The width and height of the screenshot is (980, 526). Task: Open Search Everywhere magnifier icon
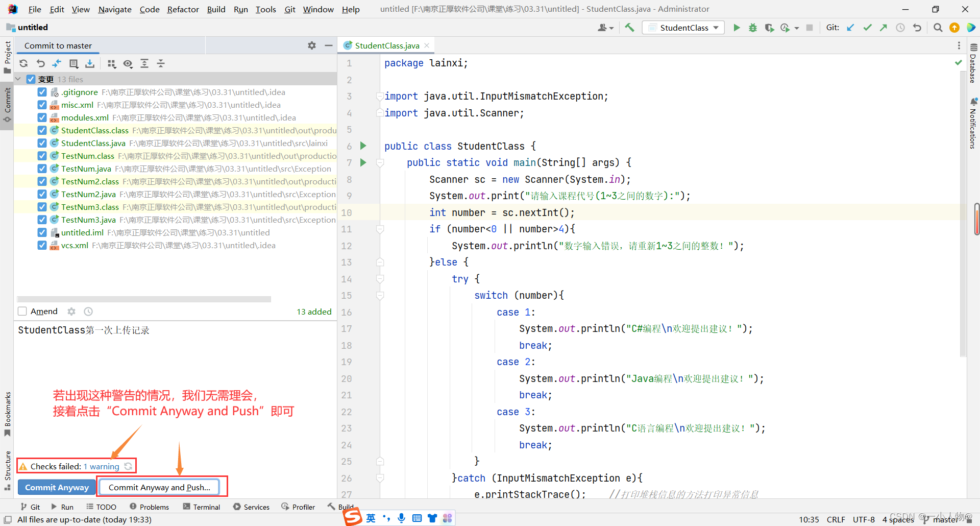938,28
